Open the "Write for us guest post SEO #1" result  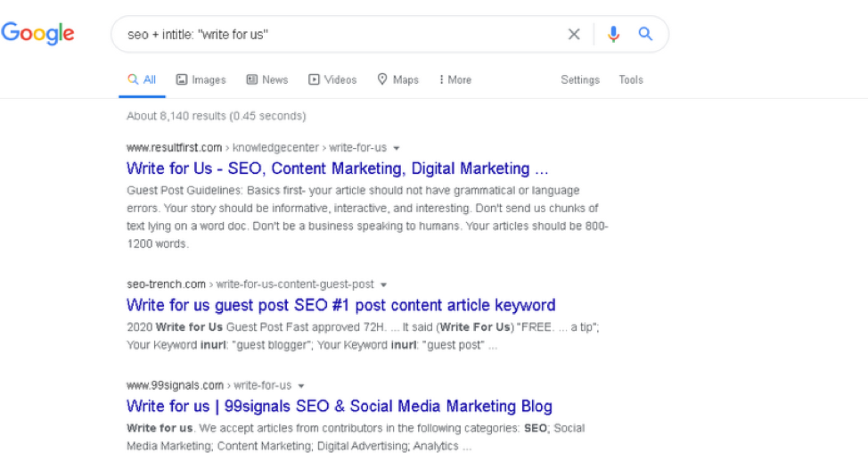(x=340, y=305)
